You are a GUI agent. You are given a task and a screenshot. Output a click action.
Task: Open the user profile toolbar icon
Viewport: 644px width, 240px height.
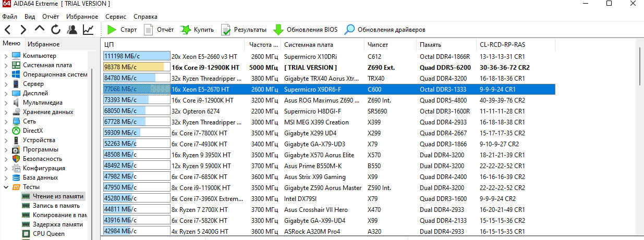click(72, 30)
